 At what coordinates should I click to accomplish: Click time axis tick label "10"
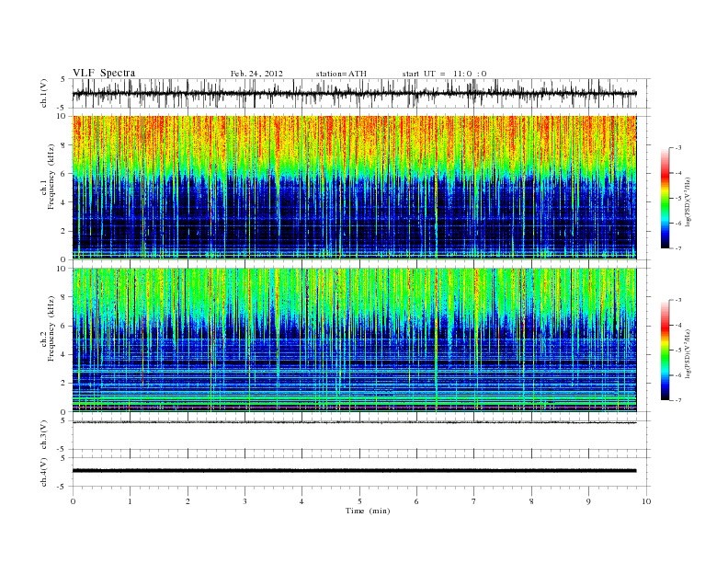coord(646,501)
